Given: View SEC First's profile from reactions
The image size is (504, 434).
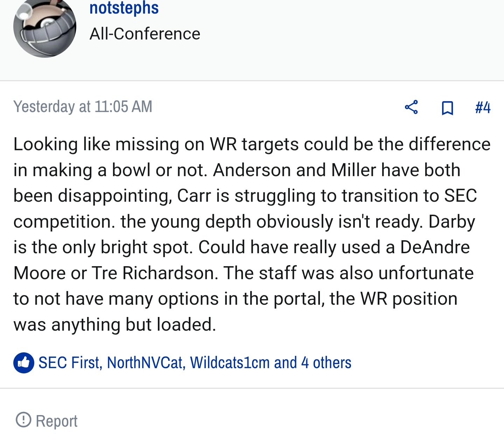Looking at the screenshot, I should [70, 363].
